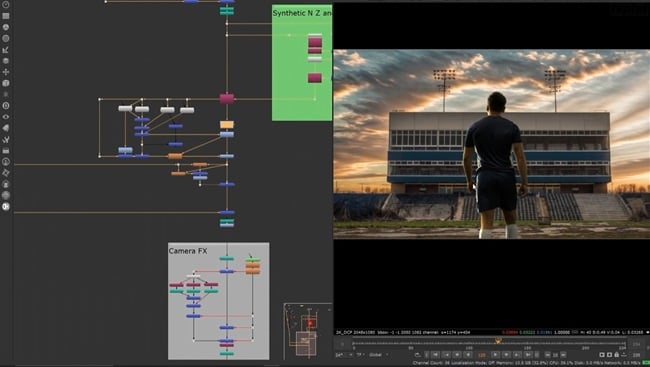Viewport: 650px width, 367px height.
Task: Click the timeline at frame label 150
Action: click(527, 348)
